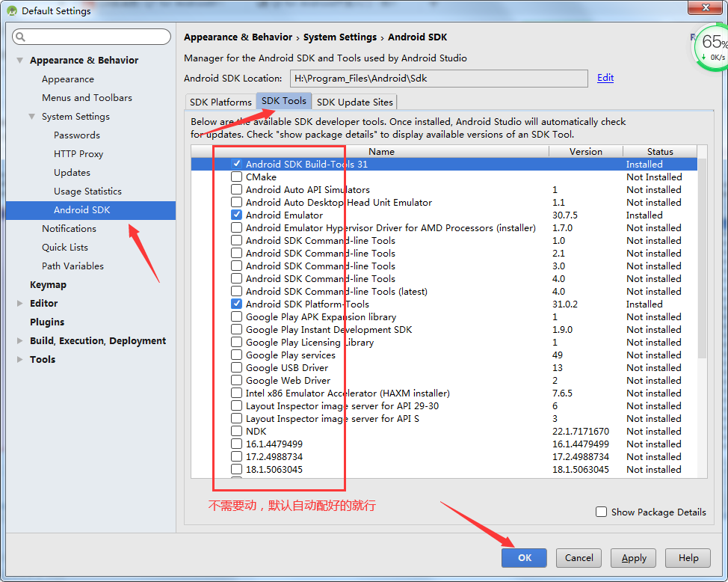Open the Keymap settings
This screenshot has height=582, width=728.
(x=49, y=285)
